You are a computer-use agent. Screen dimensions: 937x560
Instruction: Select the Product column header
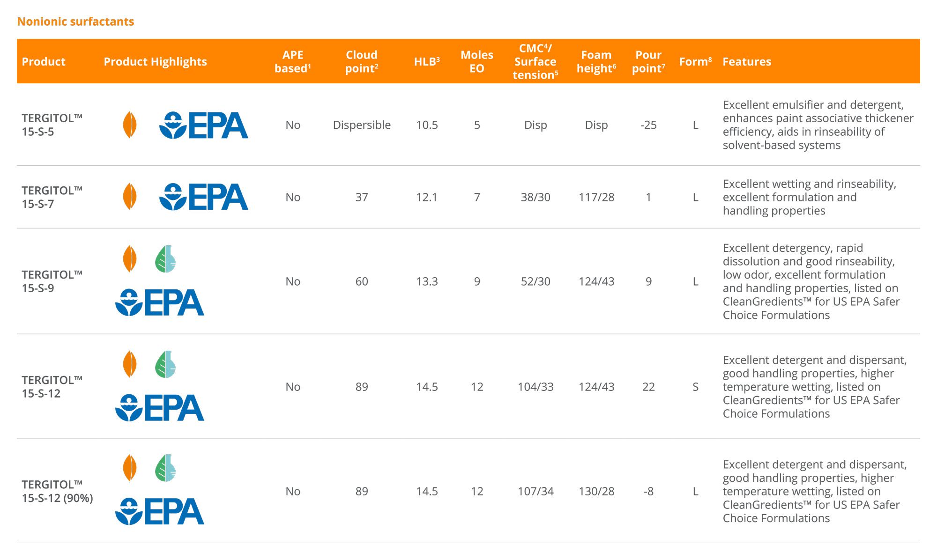pos(44,62)
